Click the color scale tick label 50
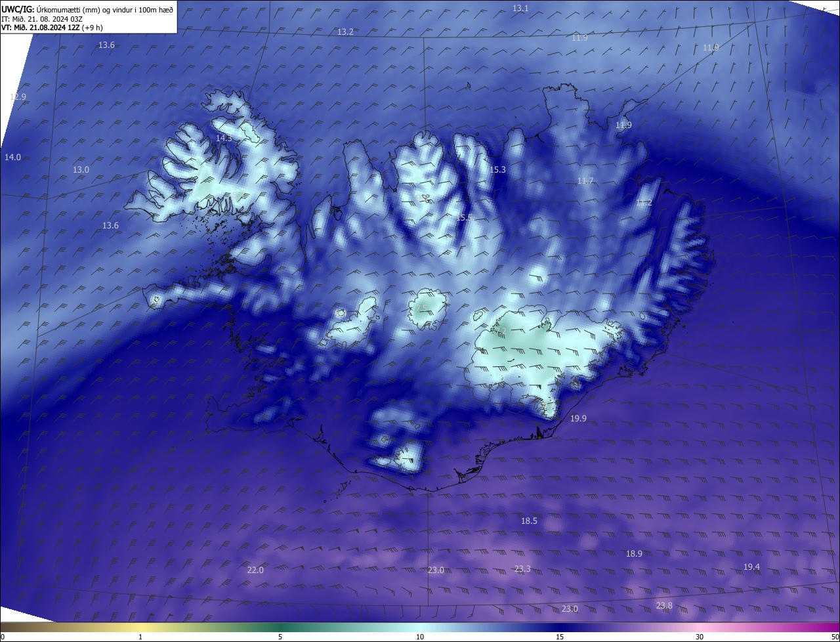 click(x=835, y=637)
